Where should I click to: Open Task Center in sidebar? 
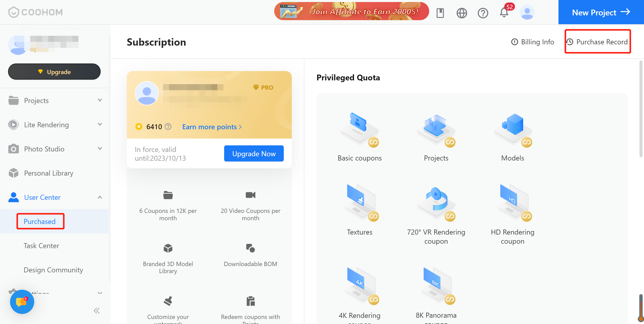[41, 246]
